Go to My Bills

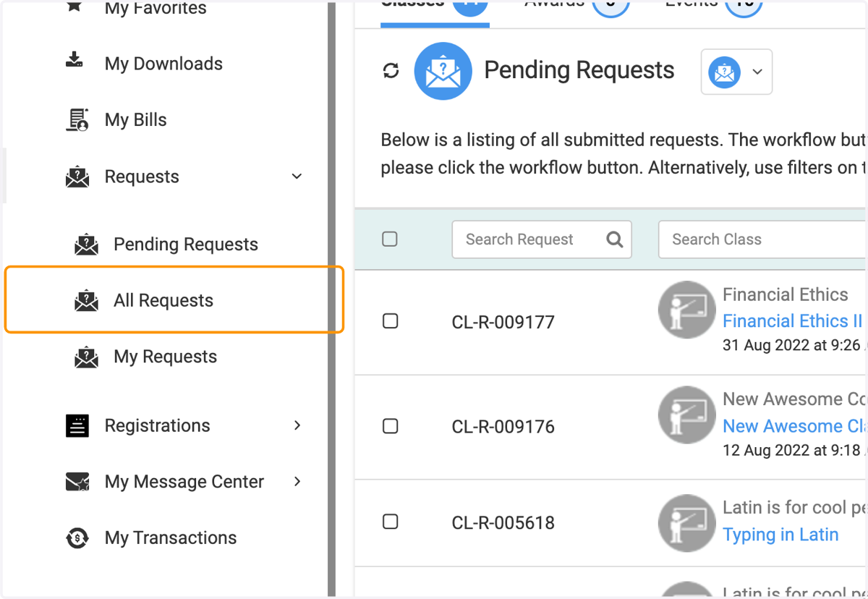point(135,120)
